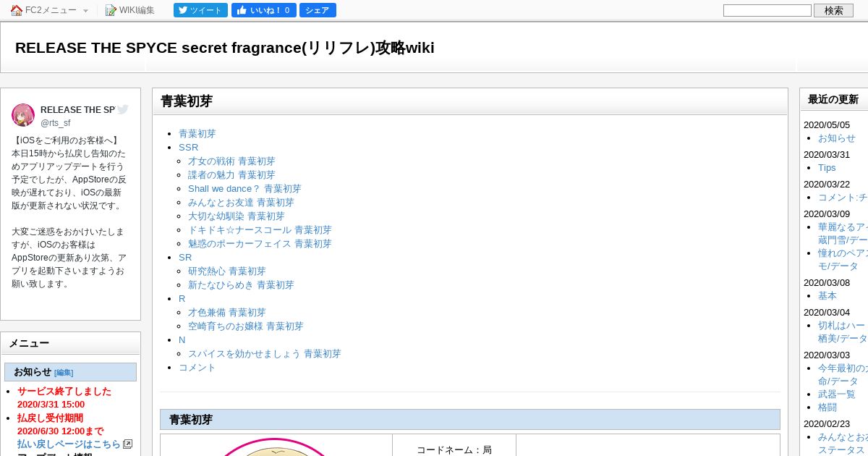Open 払い戻しページはこちら link

[x=69, y=444]
